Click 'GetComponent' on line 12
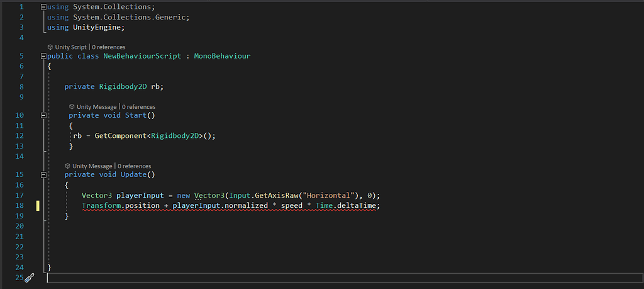The height and width of the screenshot is (289, 644). 121,136
